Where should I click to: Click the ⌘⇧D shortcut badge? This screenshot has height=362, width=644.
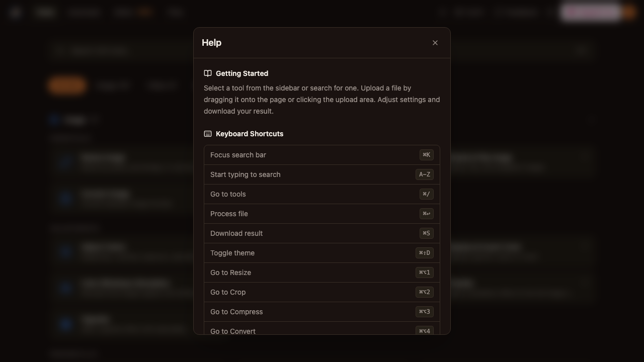425,253
